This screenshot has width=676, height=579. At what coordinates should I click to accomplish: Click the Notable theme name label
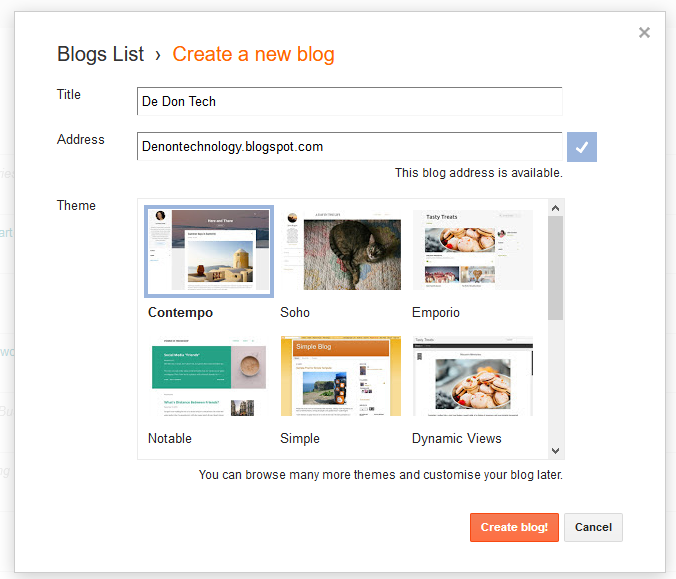(x=170, y=438)
